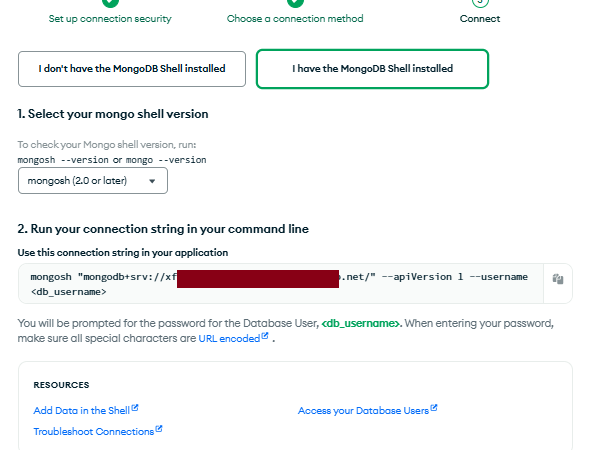Click external-link icon after Troubleshoot Connections
Image resolution: width=598 pixels, height=450 pixels.
tap(159, 429)
